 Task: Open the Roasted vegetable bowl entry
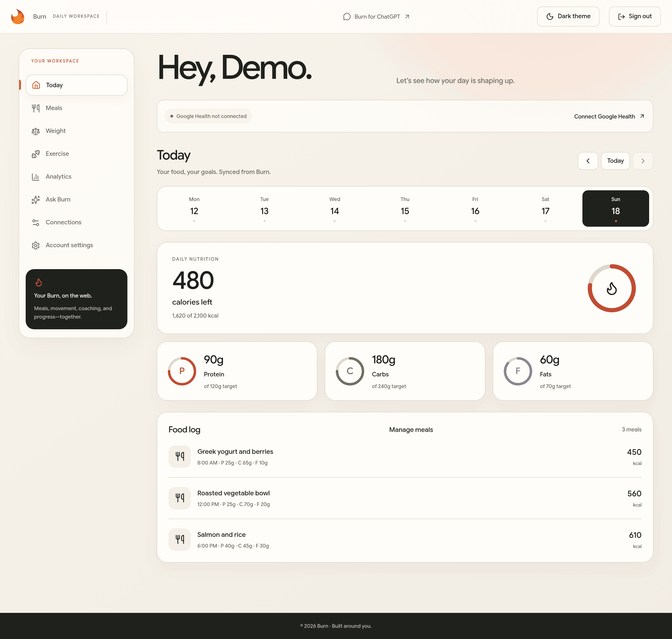pyautogui.click(x=405, y=498)
